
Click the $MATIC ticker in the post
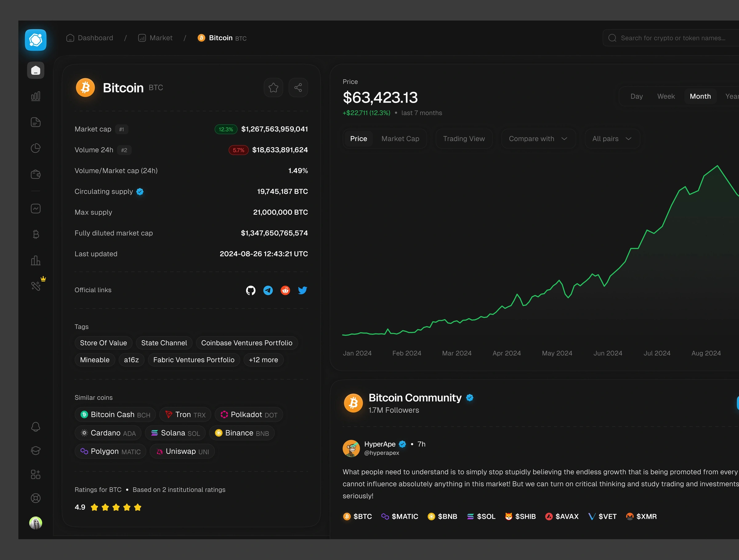pyautogui.click(x=400, y=517)
